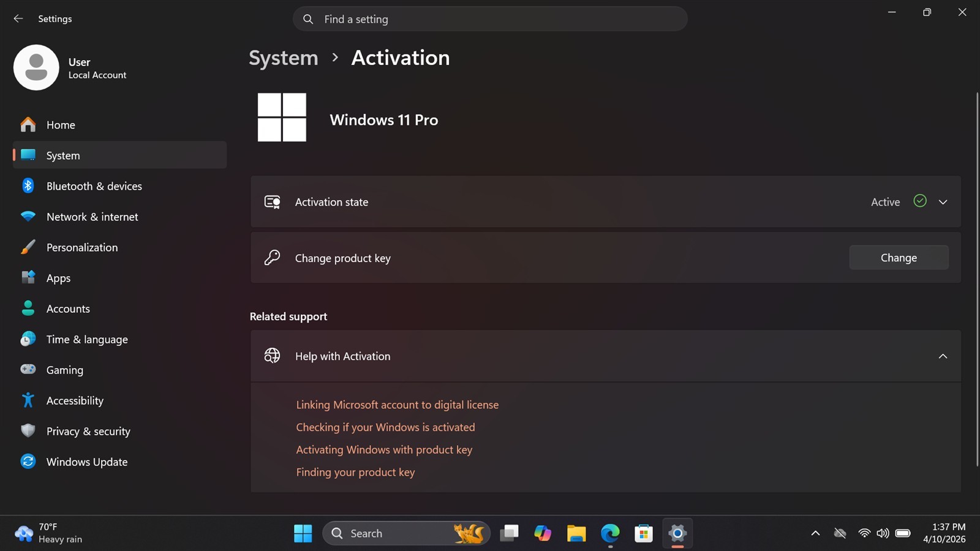Open Linking Microsoft account to digital license
This screenshot has height=551, width=980.
(x=397, y=405)
